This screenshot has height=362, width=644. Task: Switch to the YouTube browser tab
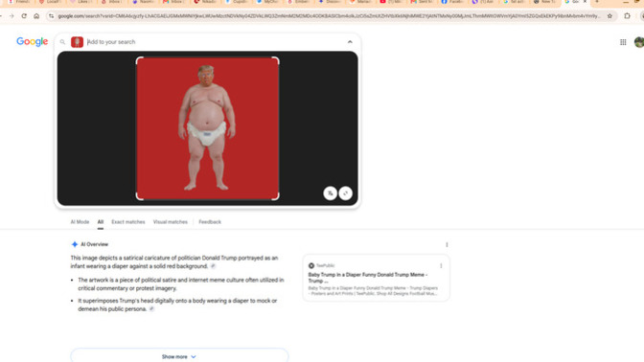tap(391, 2)
